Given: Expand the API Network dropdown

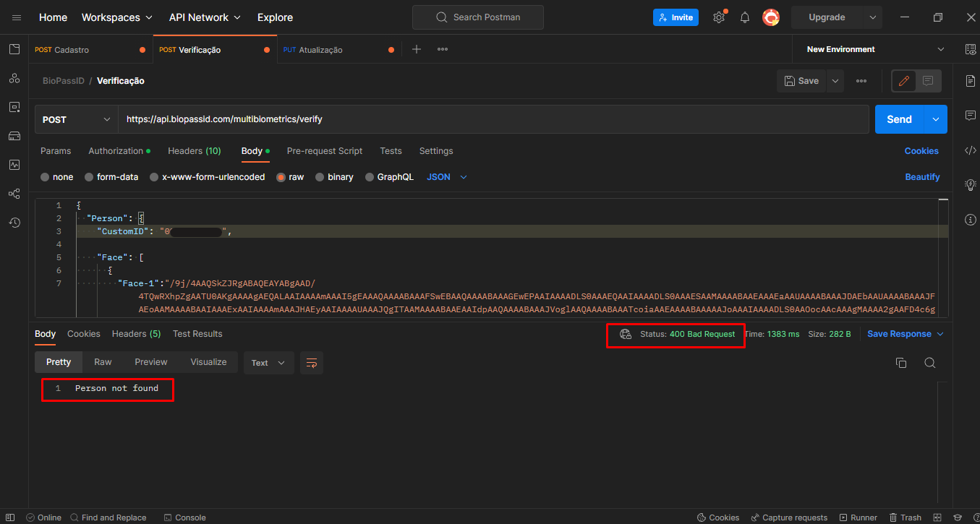Looking at the screenshot, I should coord(205,17).
